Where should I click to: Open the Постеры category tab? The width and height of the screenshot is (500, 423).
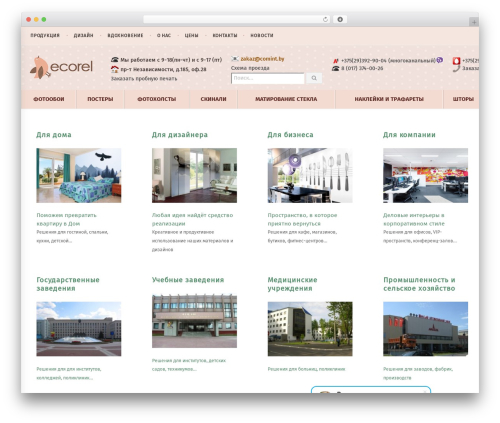click(x=100, y=99)
